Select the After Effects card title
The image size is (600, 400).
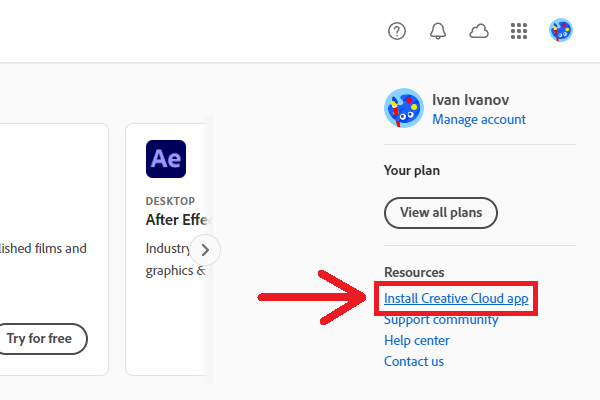(x=178, y=220)
